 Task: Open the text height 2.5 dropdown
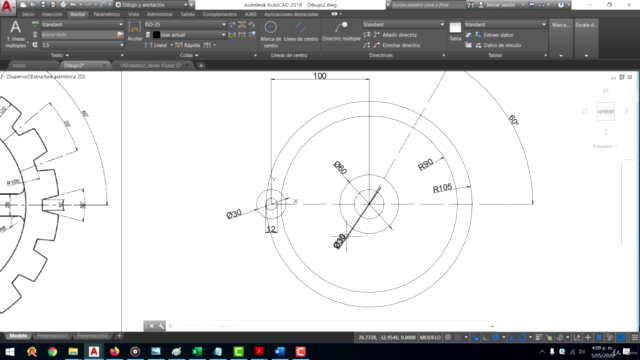click(82, 45)
